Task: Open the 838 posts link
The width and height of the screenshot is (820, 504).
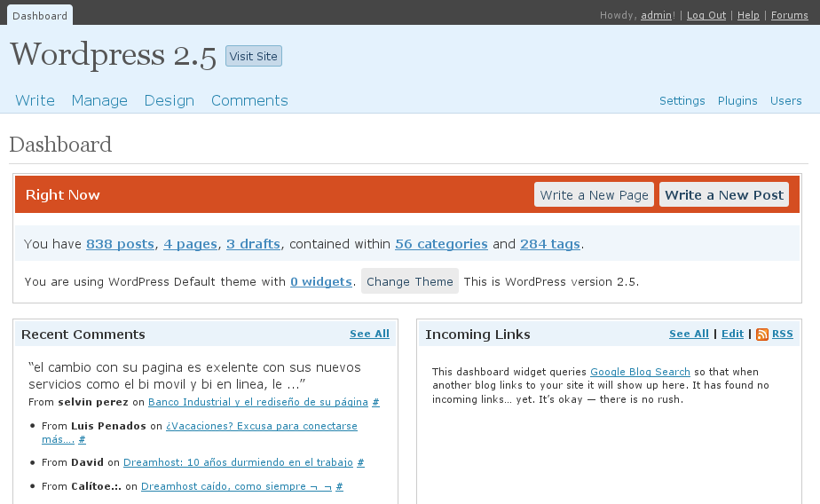Action: (x=121, y=244)
